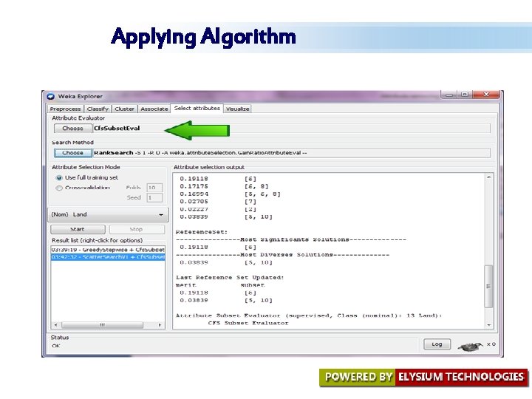The height and width of the screenshot is (399, 532).
Task: Click the 'CFS Subset Evaluator' output line
Action: coord(248,324)
